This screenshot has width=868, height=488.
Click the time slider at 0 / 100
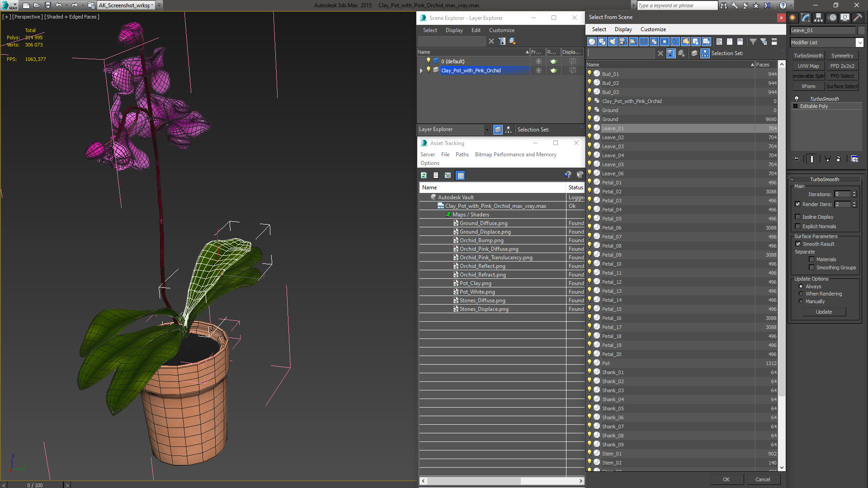(35, 485)
